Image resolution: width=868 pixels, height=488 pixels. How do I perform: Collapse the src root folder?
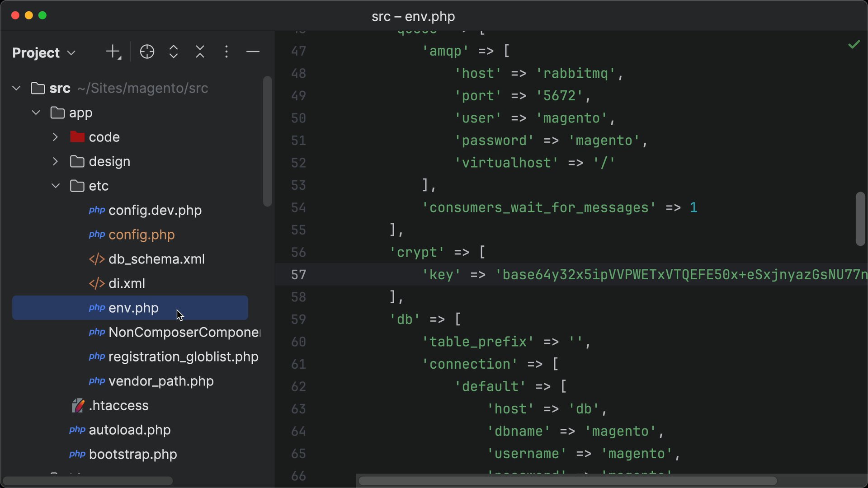(16, 88)
